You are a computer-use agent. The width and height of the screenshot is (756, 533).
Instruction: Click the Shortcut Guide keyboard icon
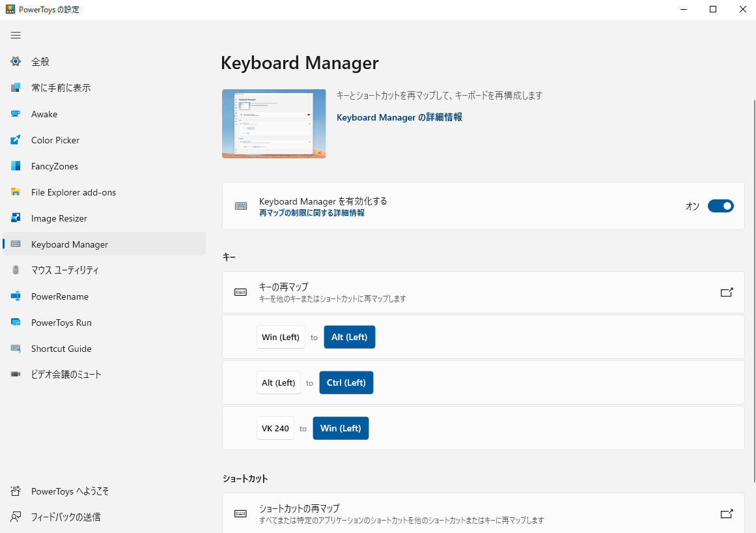(16, 348)
